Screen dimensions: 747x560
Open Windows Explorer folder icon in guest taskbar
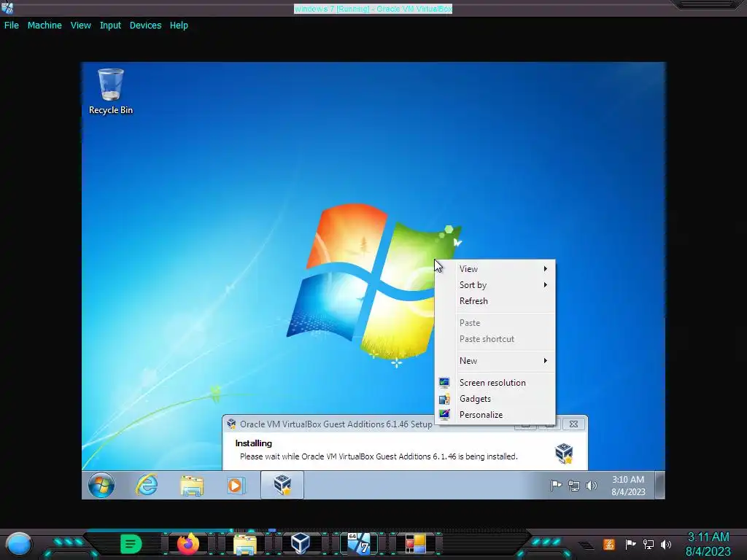pos(192,486)
